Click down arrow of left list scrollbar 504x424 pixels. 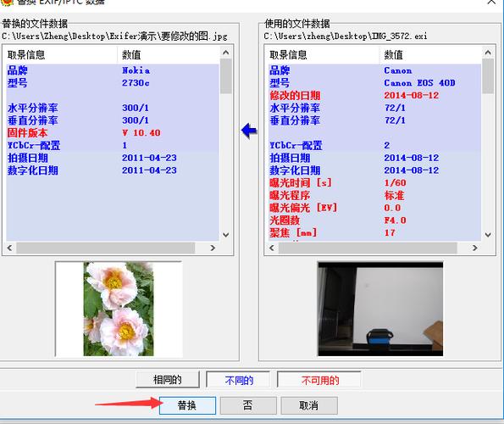226,235
